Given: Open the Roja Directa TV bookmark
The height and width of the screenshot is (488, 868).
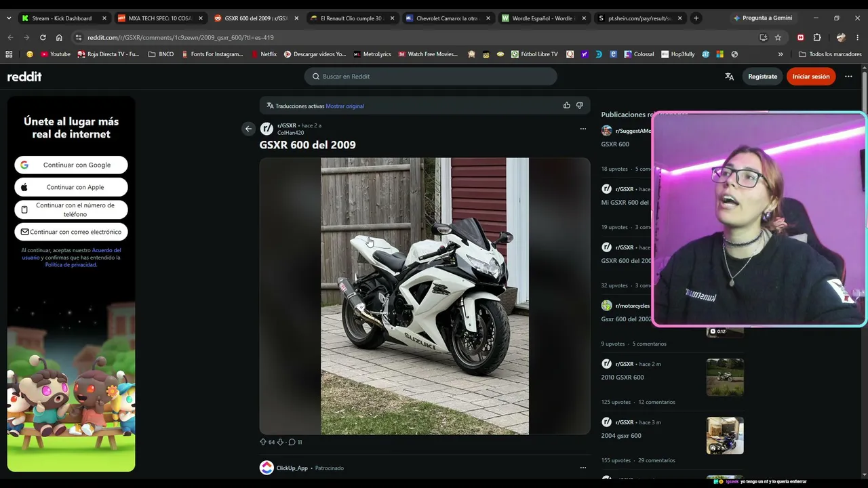Looking at the screenshot, I should tap(108, 54).
